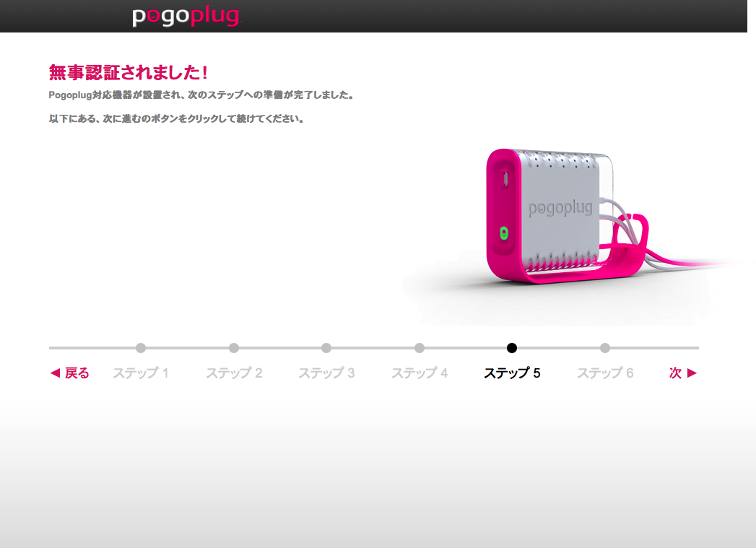Viewport: 756px width, 548px height.
Task: Go back with the 戻る link
Action: (x=77, y=373)
